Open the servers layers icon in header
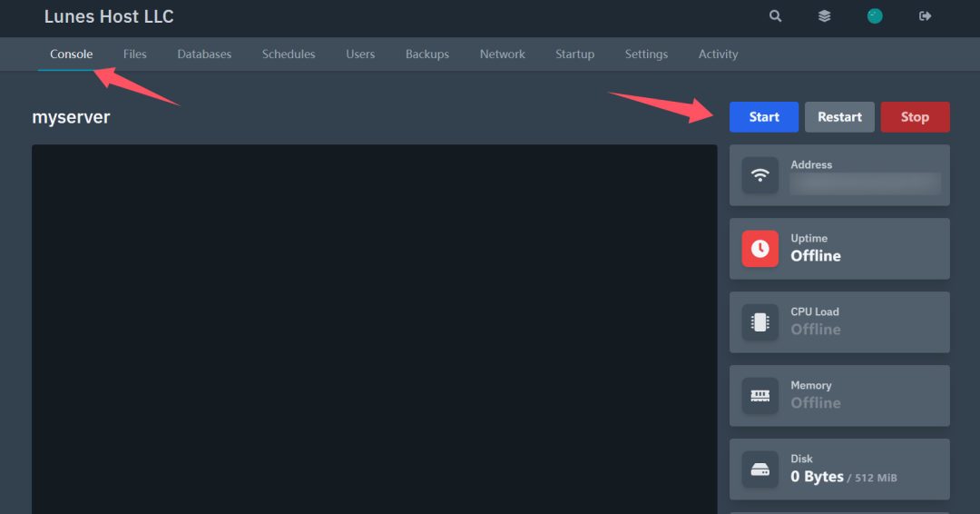The width and height of the screenshot is (980, 514). pyautogui.click(x=824, y=16)
